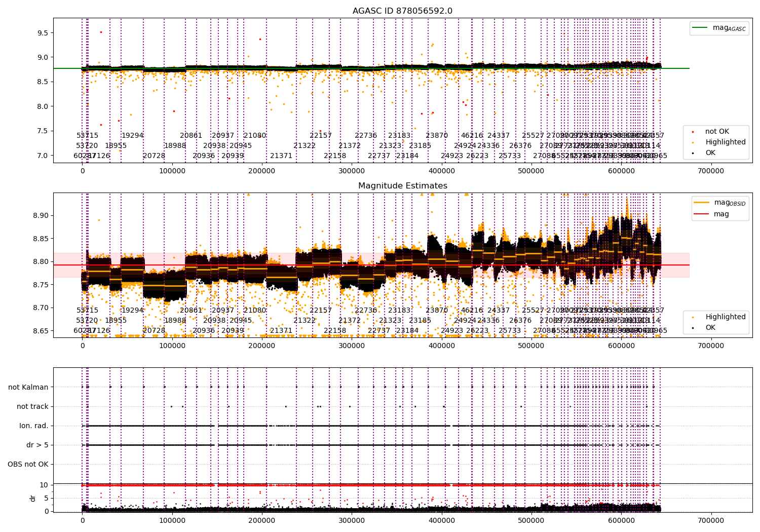The height and width of the screenshot is (532, 760).
Task: Click 'OK' legend entry in Magnitude Estimates plot
Action: [710, 328]
